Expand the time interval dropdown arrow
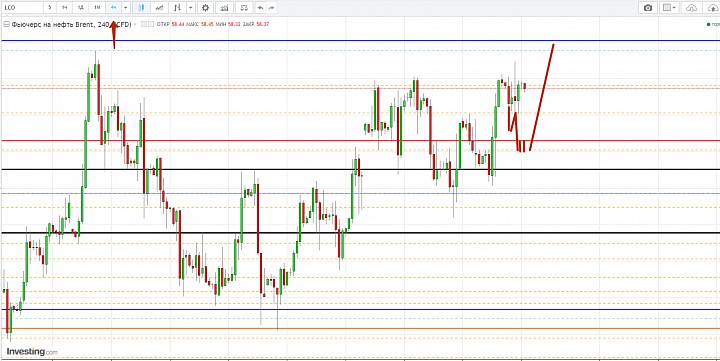The image size is (720, 361). click(x=126, y=8)
